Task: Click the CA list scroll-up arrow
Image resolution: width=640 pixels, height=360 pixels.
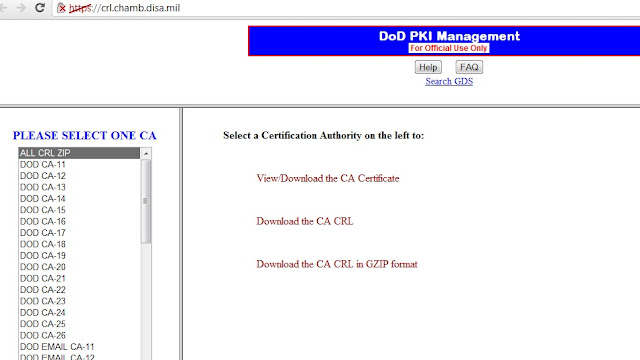Action: 146,153
